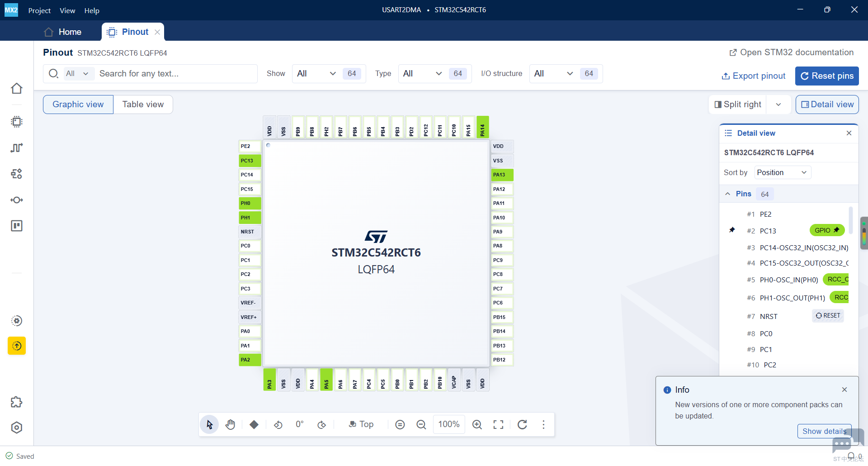Click the yellow generate code icon
This screenshot has height=466, width=868.
point(17,346)
